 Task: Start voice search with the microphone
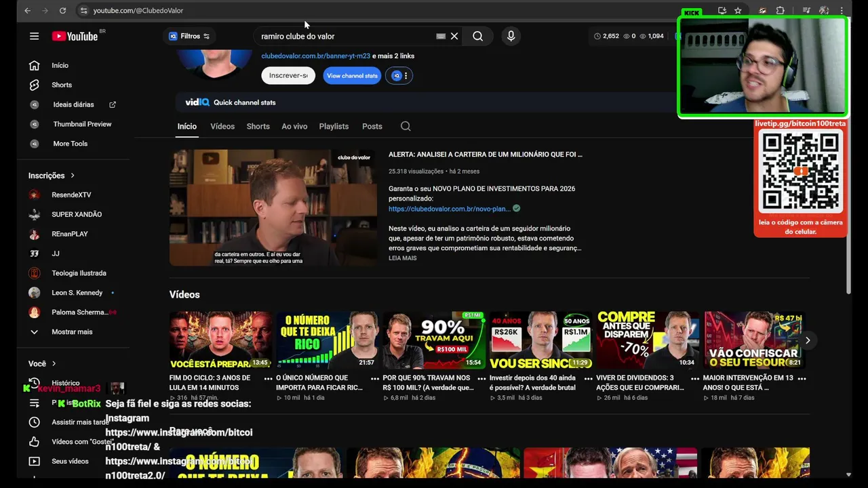pos(511,37)
